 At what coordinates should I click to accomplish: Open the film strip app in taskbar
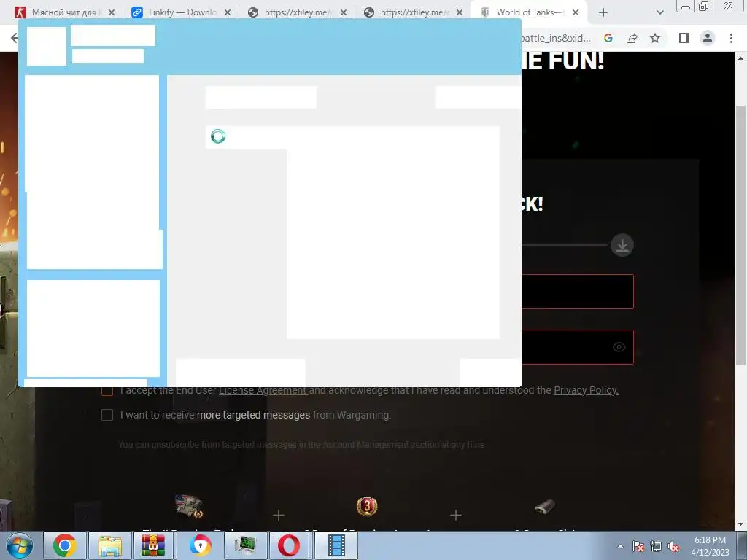click(x=336, y=545)
